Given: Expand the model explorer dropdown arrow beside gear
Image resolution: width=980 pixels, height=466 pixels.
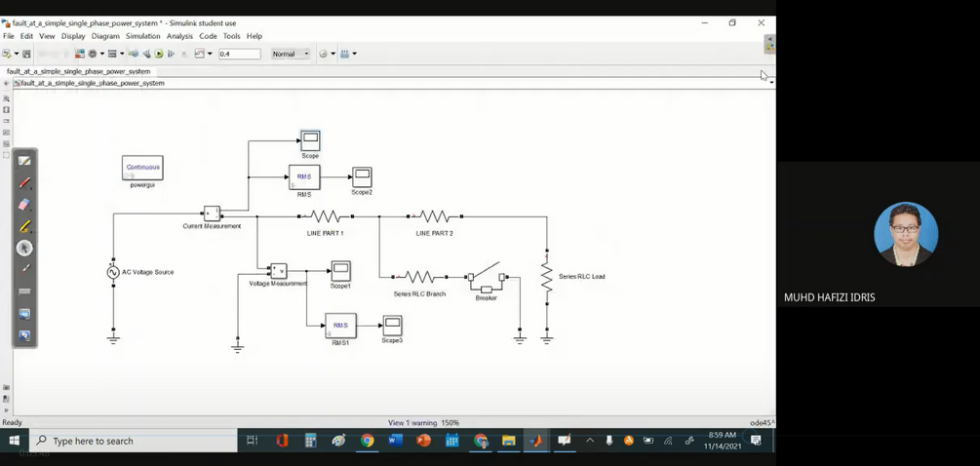Looking at the screenshot, I should (x=101, y=54).
